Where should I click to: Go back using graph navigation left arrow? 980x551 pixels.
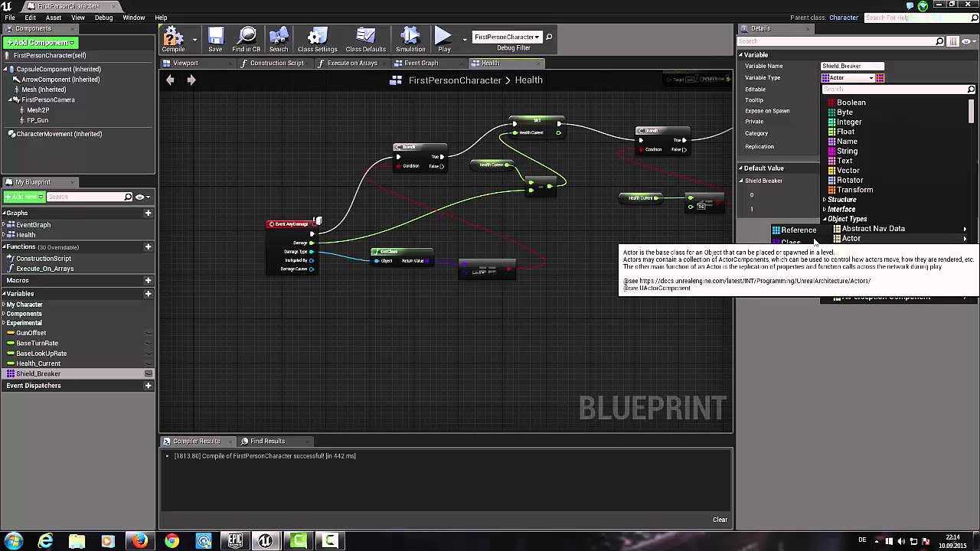[x=170, y=80]
